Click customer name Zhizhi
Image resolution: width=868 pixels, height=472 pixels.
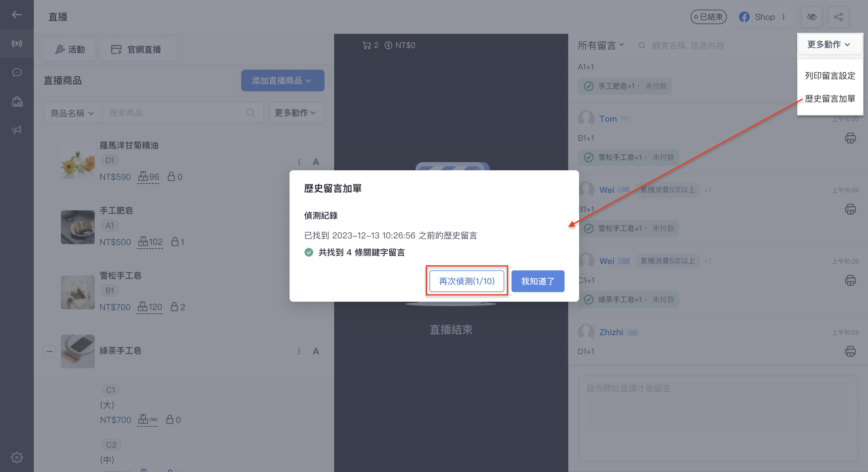[x=611, y=332]
